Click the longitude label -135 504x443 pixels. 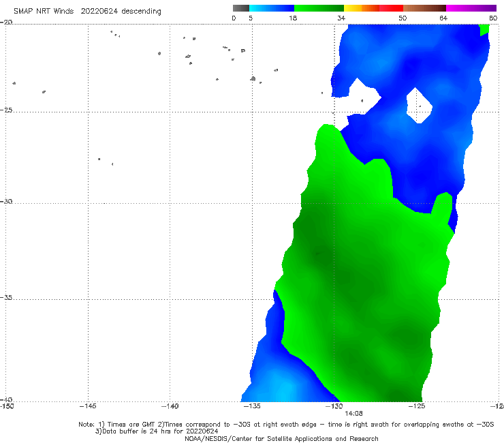(x=252, y=406)
